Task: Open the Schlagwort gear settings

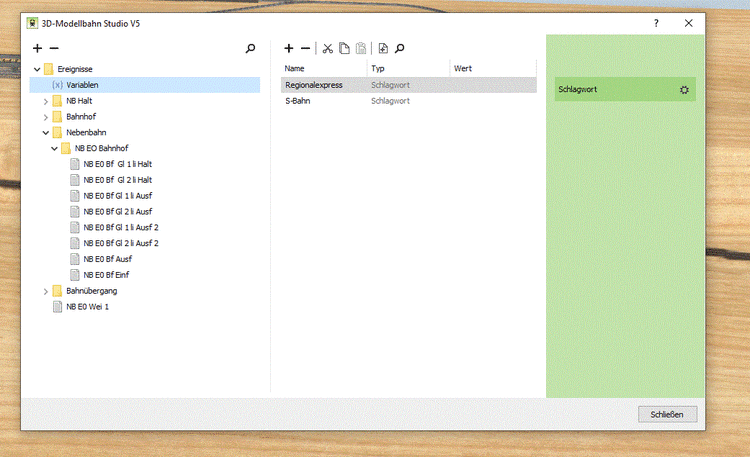Action: pos(684,90)
